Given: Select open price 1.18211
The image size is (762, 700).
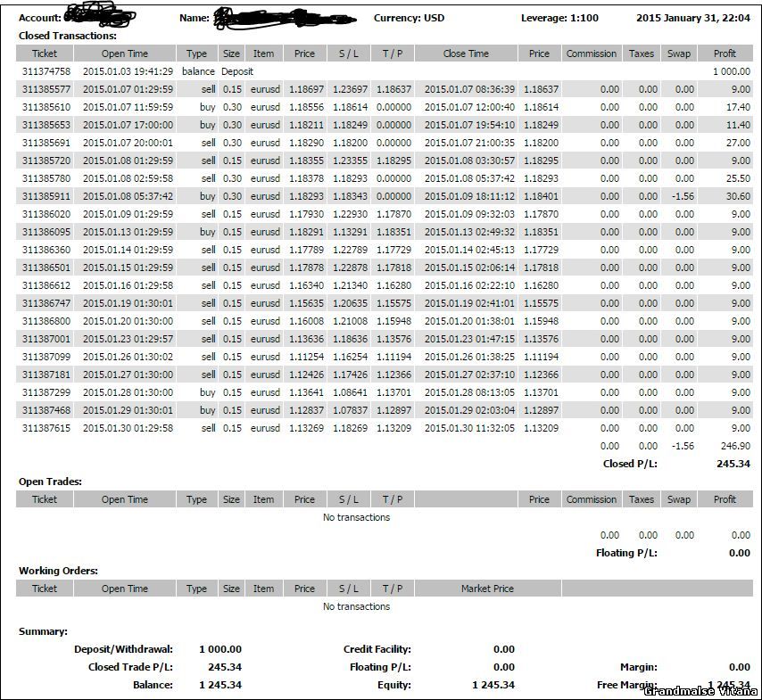Looking at the screenshot, I should [306, 125].
